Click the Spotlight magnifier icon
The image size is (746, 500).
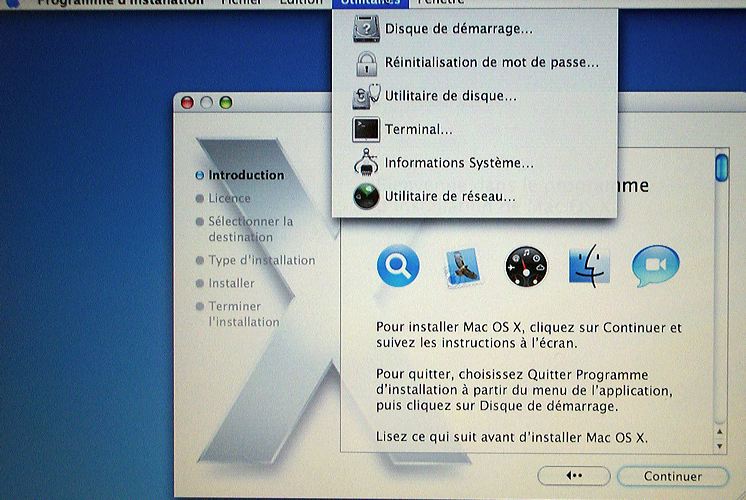(398, 266)
